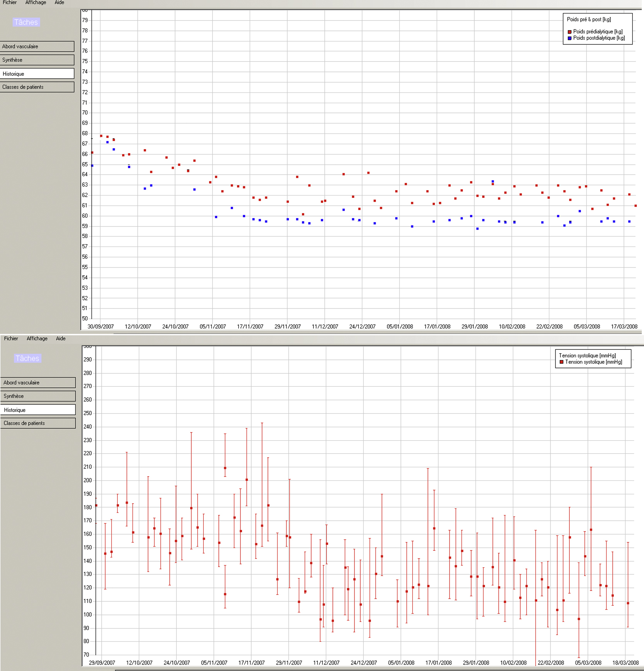This screenshot has height=671, width=644.
Task: Click Poids postdialytique [kg] legend label
Action: tap(599, 38)
